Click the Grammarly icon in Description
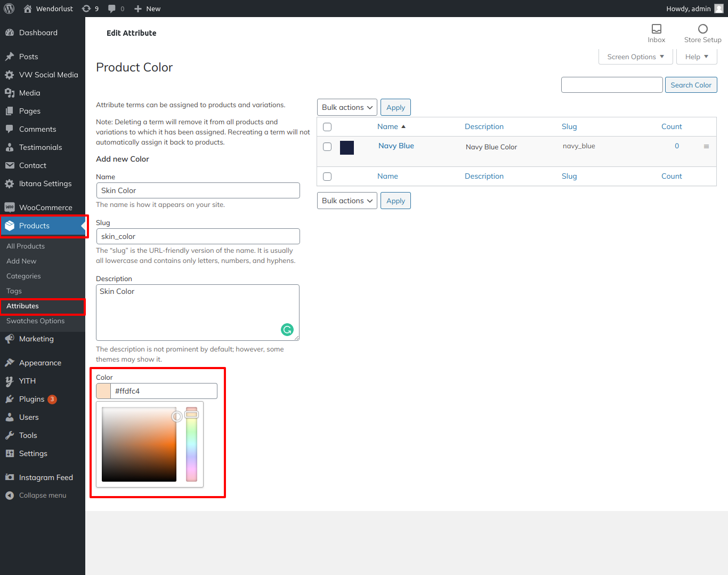The width and height of the screenshot is (728, 575). click(x=287, y=330)
